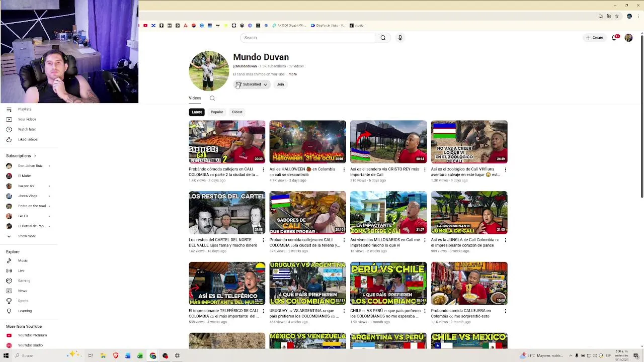Select the Videos tab
644x362 pixels.
pos(195,98)
